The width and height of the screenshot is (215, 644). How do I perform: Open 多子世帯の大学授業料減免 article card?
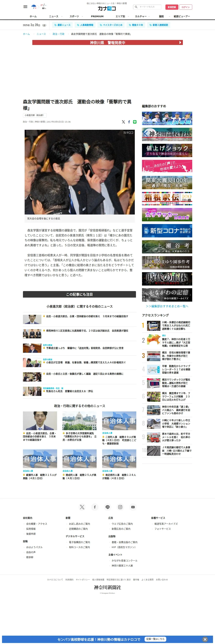(79, 426)
